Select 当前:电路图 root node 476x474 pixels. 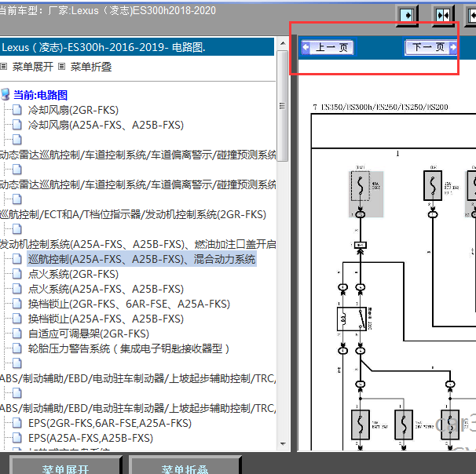(40, 95)
